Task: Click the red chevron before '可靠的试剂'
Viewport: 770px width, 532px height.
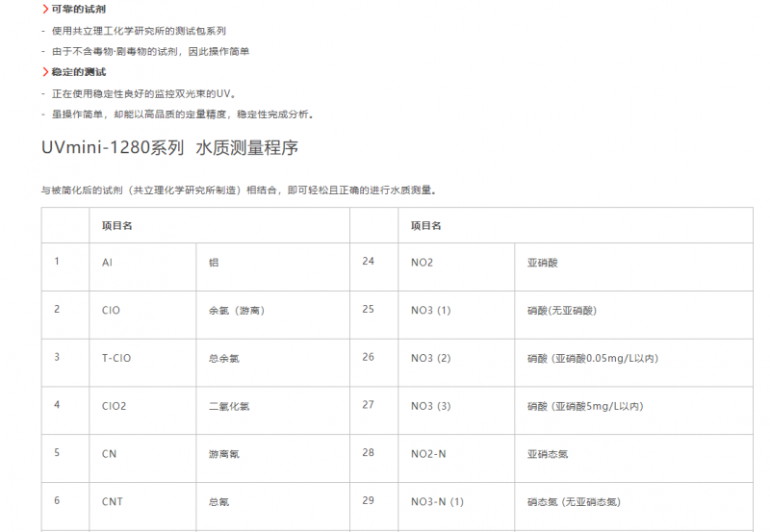Action: [45, 10]
